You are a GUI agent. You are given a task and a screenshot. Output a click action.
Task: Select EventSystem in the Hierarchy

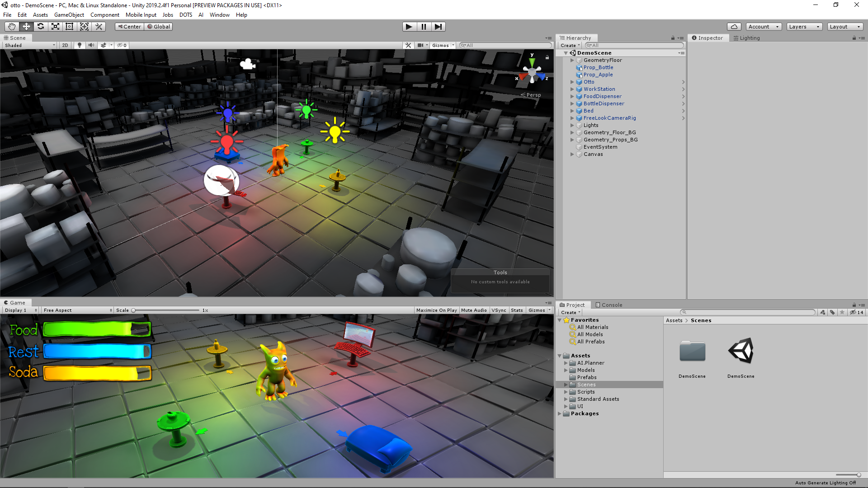tap(600, 147)
